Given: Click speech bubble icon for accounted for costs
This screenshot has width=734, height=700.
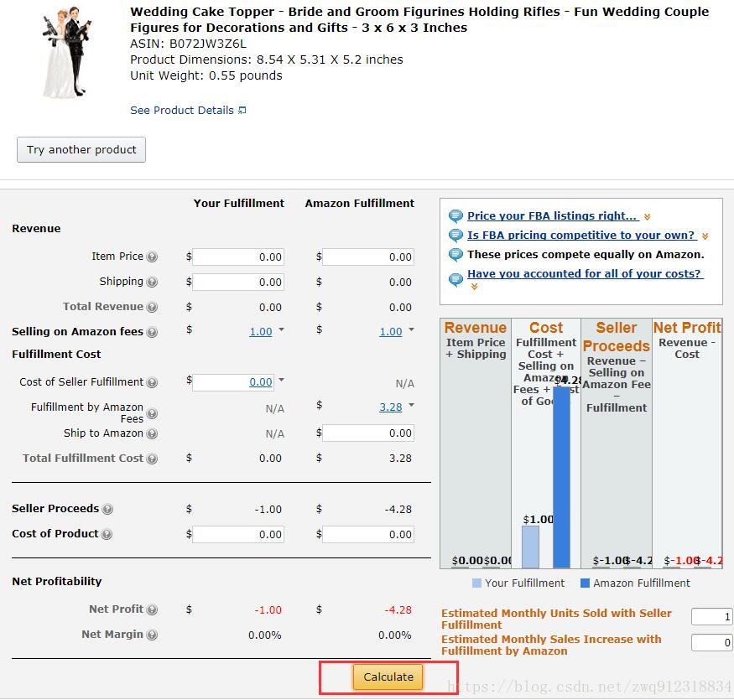Looking at the screenshot, I should point(455,279).
